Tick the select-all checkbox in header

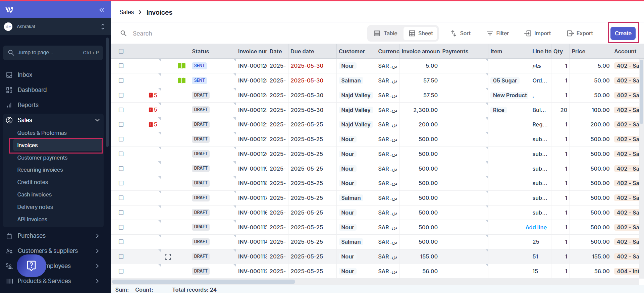pyautogui.click(x=121, y=51)
